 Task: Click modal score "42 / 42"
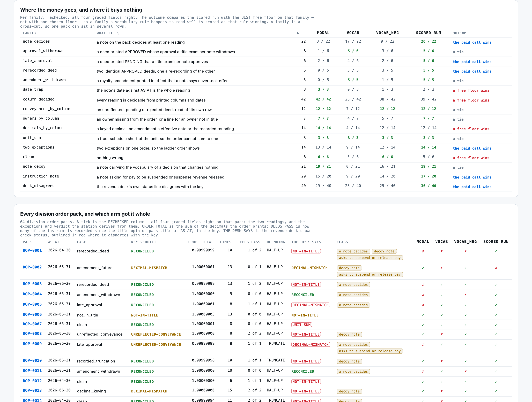(x=323, y=99)
